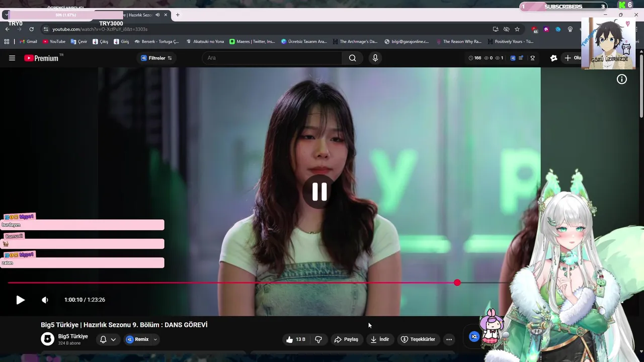Click the vidIQ clock counter showing 166
Image resolution: width=644 pixels, height=362 pixels.
[x=474, y=58]
